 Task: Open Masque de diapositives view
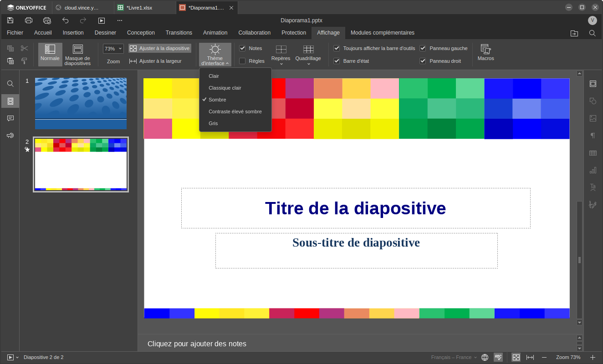coord(77,54)
